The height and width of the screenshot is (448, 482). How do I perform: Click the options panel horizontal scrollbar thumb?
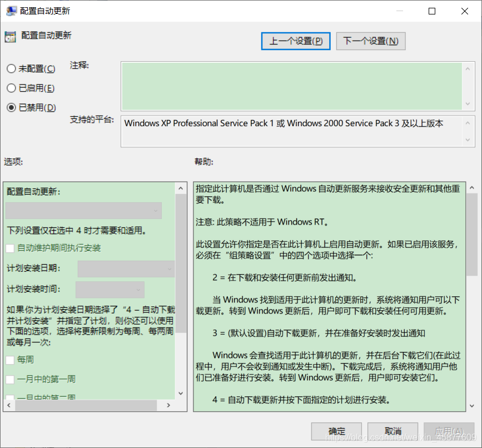pos(86,405)
